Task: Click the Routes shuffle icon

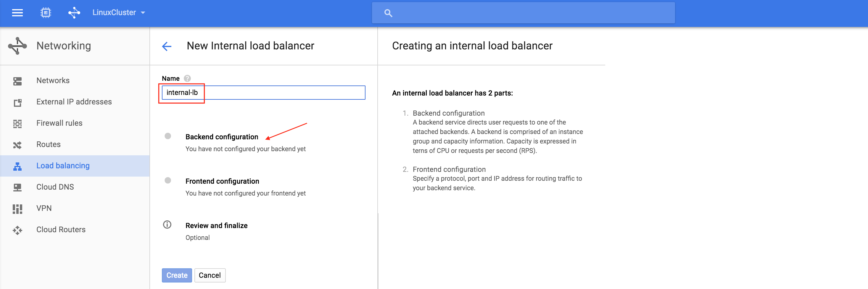Action: [17, 145]
